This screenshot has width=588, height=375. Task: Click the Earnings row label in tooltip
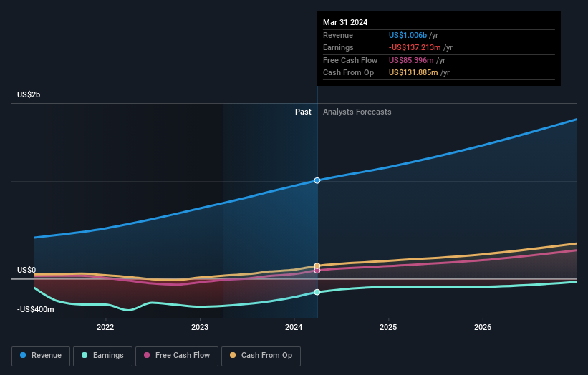338,47
